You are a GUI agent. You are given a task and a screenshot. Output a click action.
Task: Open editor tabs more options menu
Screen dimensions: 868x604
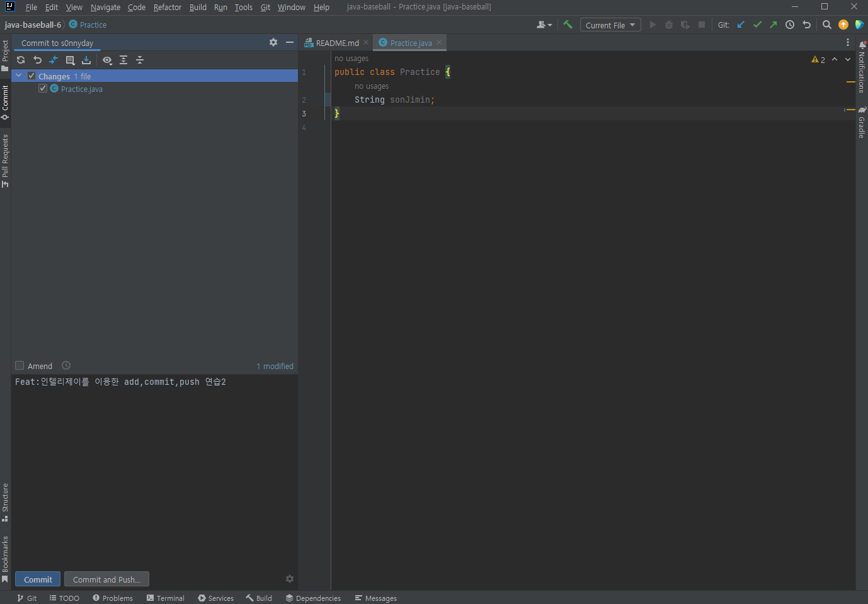848,42
